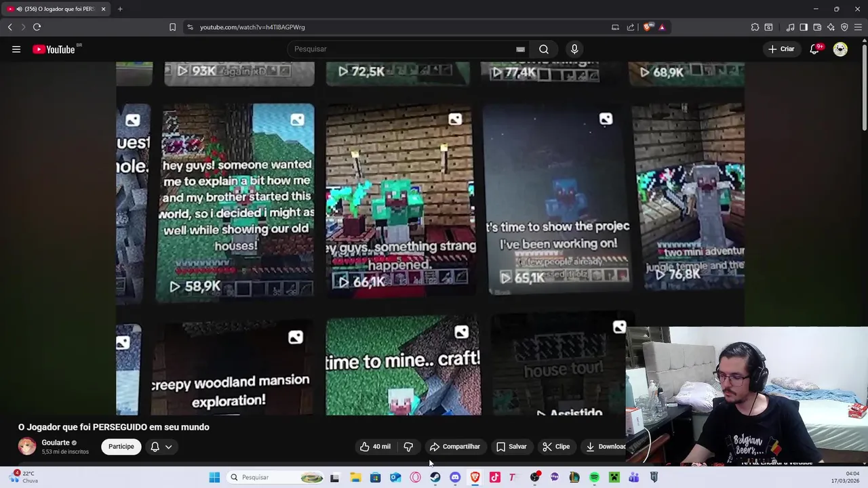
Task: View site information icon in address bar
Action: pyautogui.click(x=190, y=27)
